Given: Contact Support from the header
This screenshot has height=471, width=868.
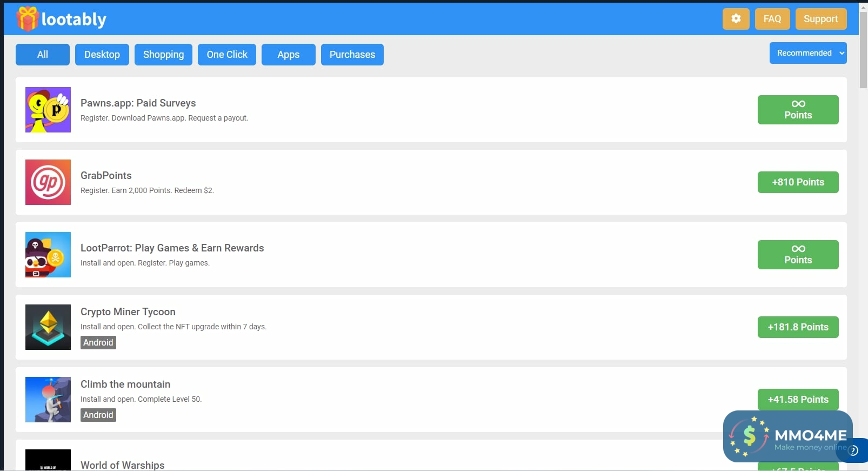Looking at the screenshot, I should [x=821, y=19].
